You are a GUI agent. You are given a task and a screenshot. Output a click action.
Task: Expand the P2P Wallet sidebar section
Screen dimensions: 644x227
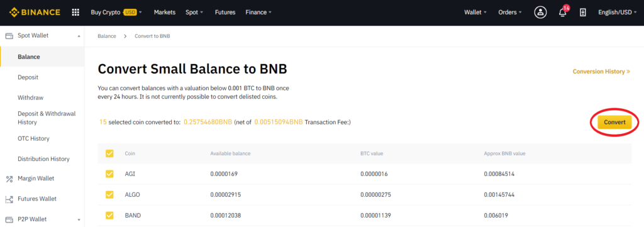79,219
